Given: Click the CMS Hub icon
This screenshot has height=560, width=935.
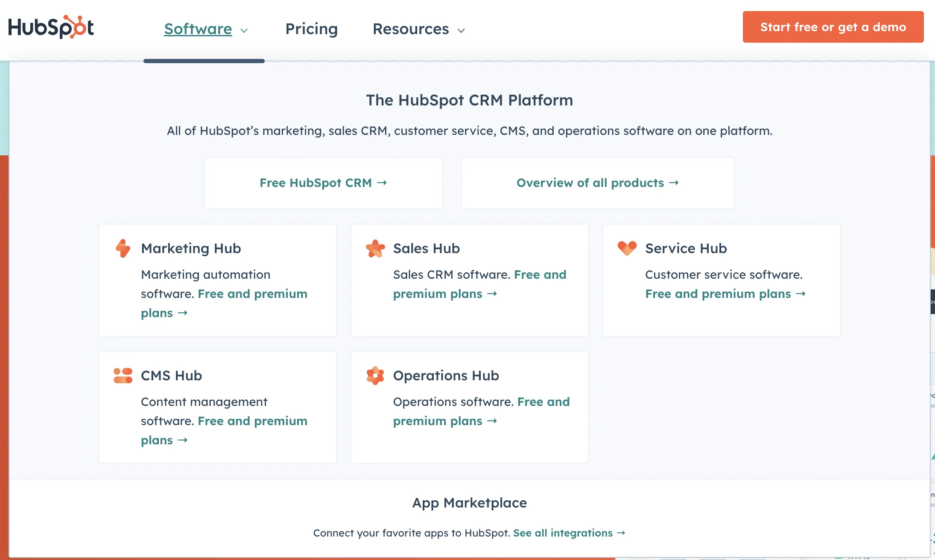Looking at the screenshot, I should (123, 376).
